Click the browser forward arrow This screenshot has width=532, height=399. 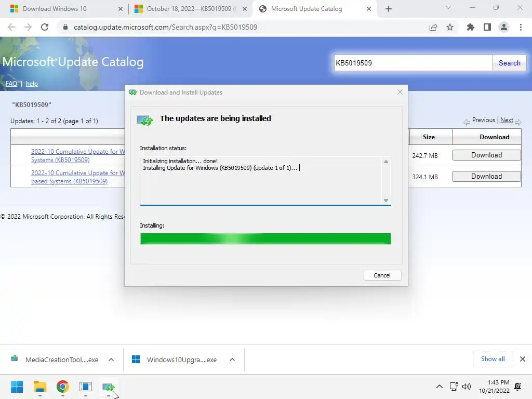click(x=28, y=27)
